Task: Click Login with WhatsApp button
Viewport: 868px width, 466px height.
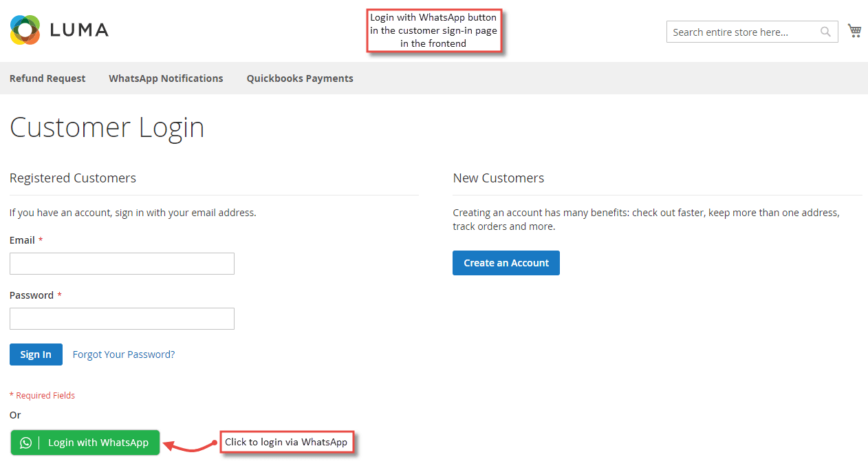Action: [x=85, y=443]
